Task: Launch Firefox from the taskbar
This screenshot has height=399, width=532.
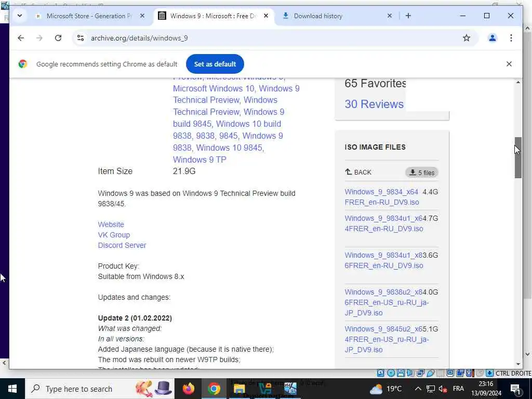Action: [188, 389]
